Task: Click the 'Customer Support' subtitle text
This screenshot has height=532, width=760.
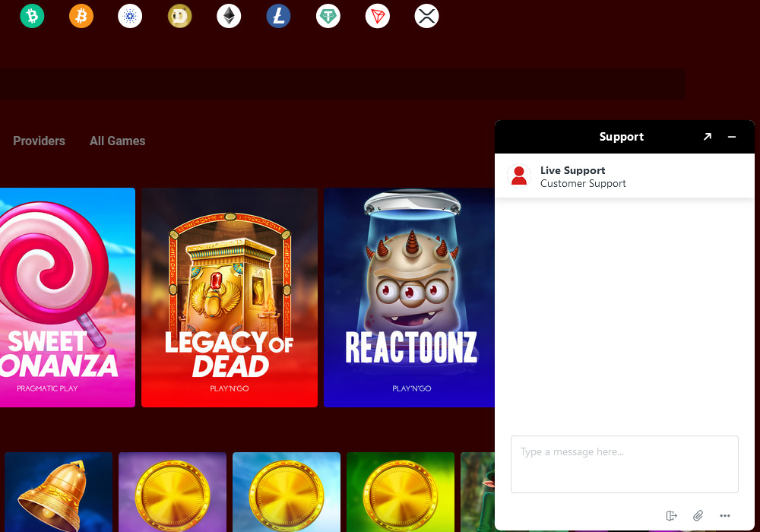Action: tap(583, 184)
